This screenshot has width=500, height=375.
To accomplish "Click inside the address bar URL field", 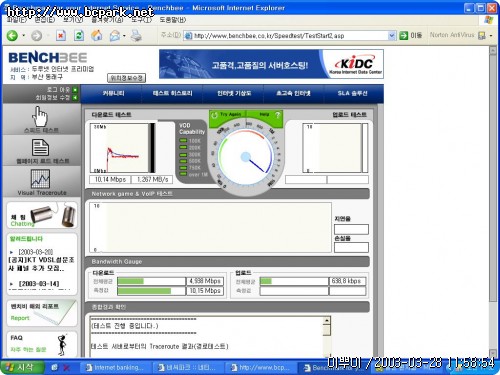I will point(290,35).
